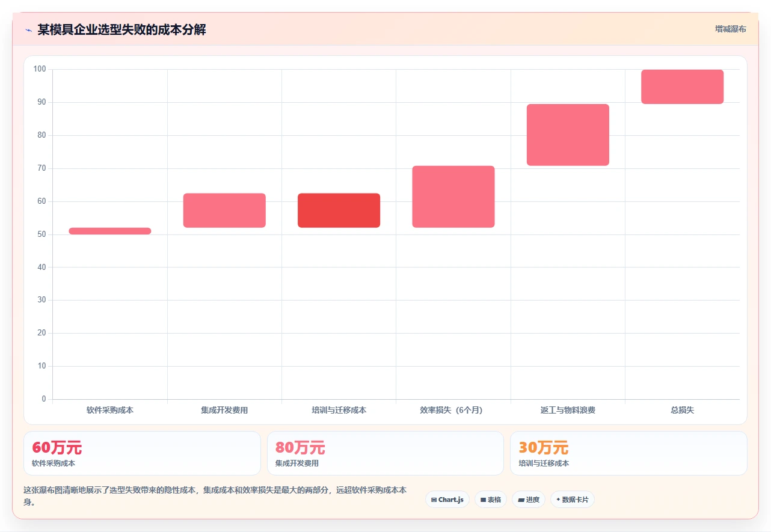Click the description paragraph starting 这张瀑布图
The width and height of the screenshot is (771, 532).
tap(215, 496)
